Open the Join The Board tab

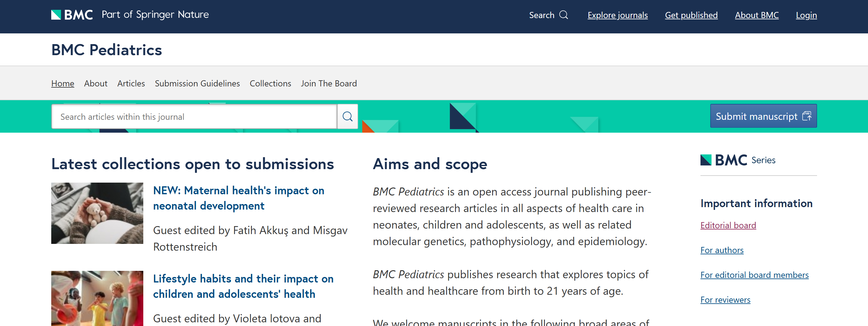329,83
